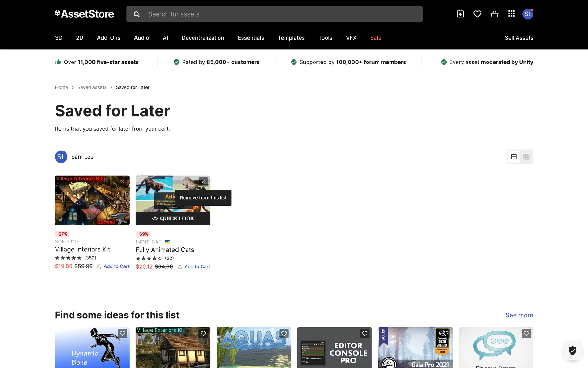The image size is (588, 368).
Task: Focus the Search for assets field
Action: [x=282, y=14]
